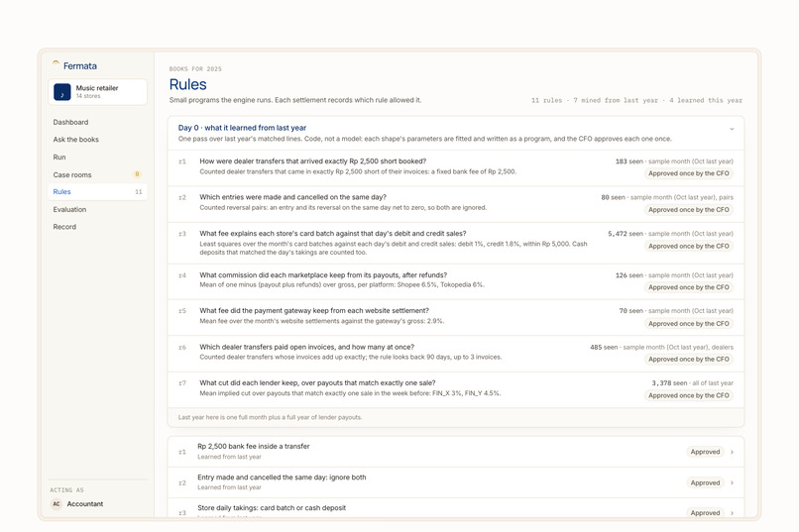Click Approved badge for r7 lender cut

click(688, 395)
